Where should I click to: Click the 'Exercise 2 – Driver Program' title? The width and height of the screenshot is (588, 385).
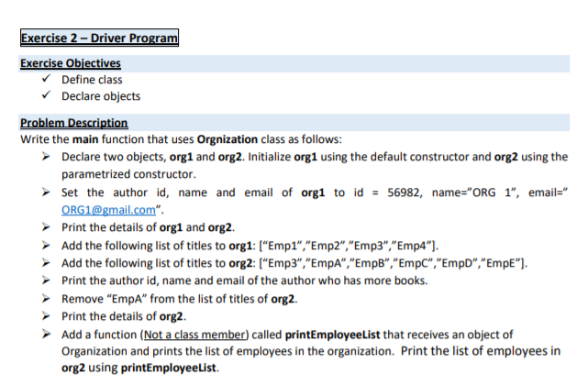(99, 38)
